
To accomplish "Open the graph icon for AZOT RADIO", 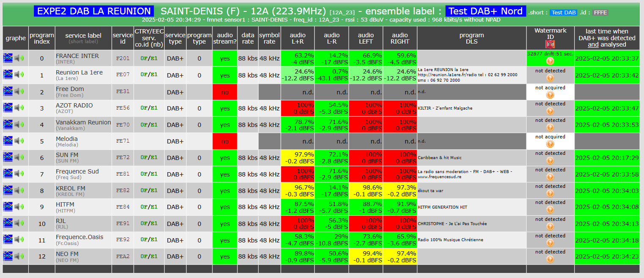I will click(x=8, y=107).
